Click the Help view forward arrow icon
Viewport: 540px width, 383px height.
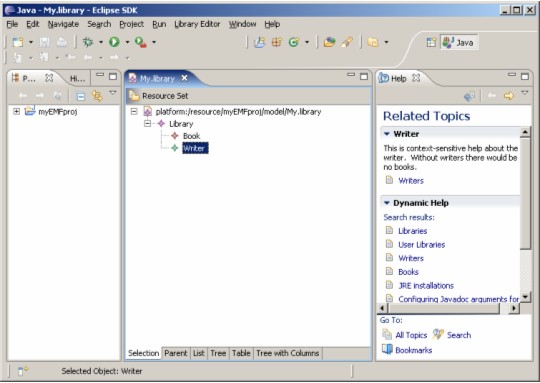coord(509,96)
